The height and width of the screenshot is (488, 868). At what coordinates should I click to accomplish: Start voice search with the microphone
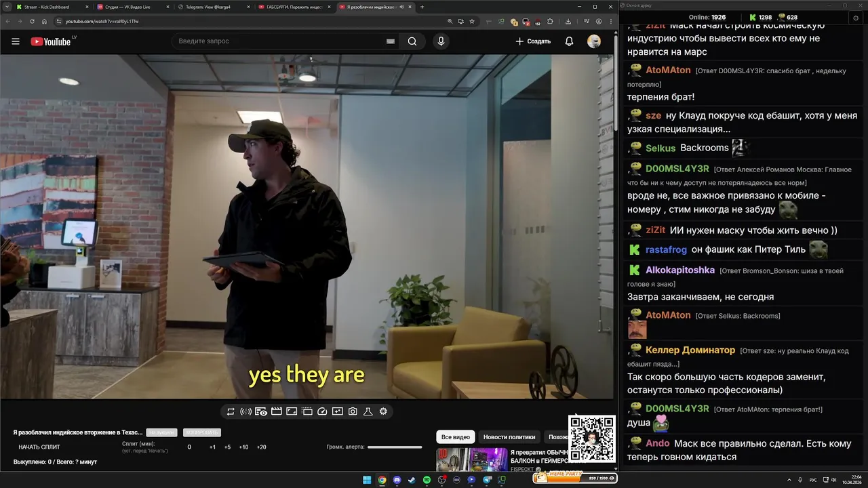tap(441, 41)
